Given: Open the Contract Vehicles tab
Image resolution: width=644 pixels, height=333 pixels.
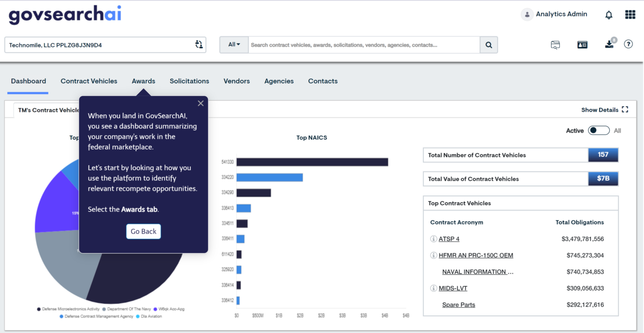Looking at the screenshot, I should click(89, 81).
